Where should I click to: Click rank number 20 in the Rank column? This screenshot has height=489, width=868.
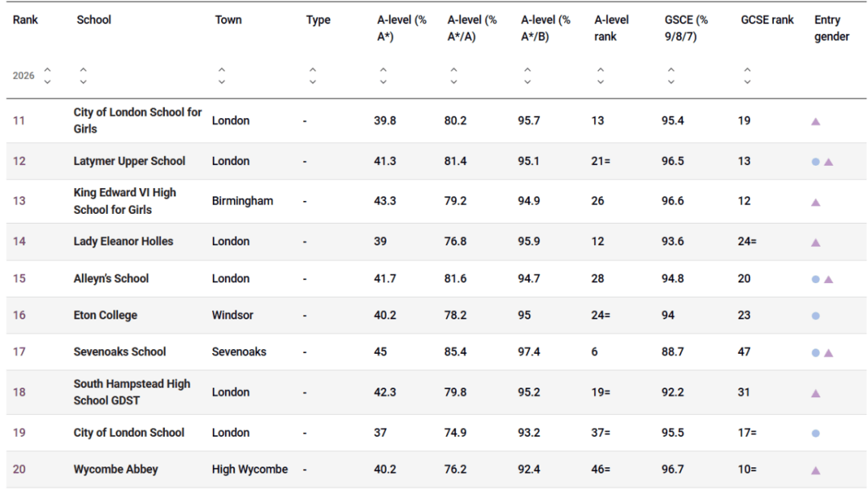pyautogui.click(x=19, y=470)
